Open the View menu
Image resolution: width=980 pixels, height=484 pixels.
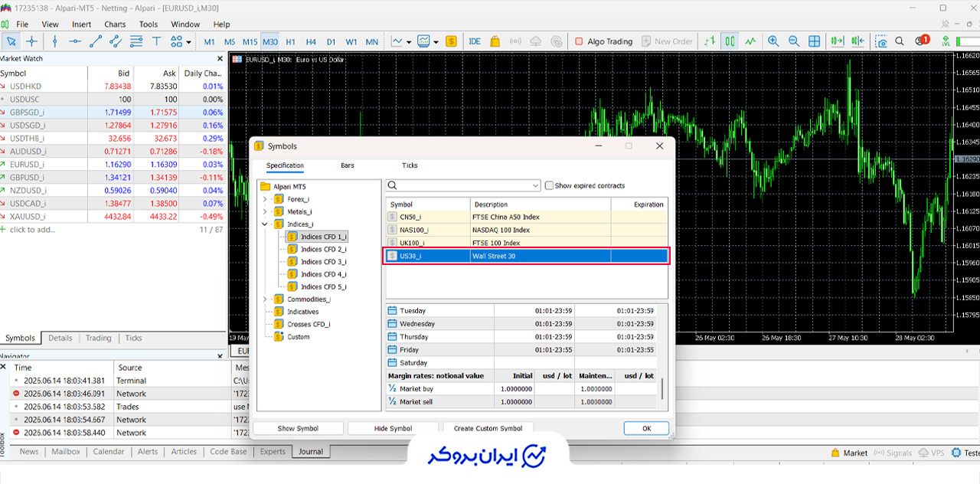click(x=51, y=24)
